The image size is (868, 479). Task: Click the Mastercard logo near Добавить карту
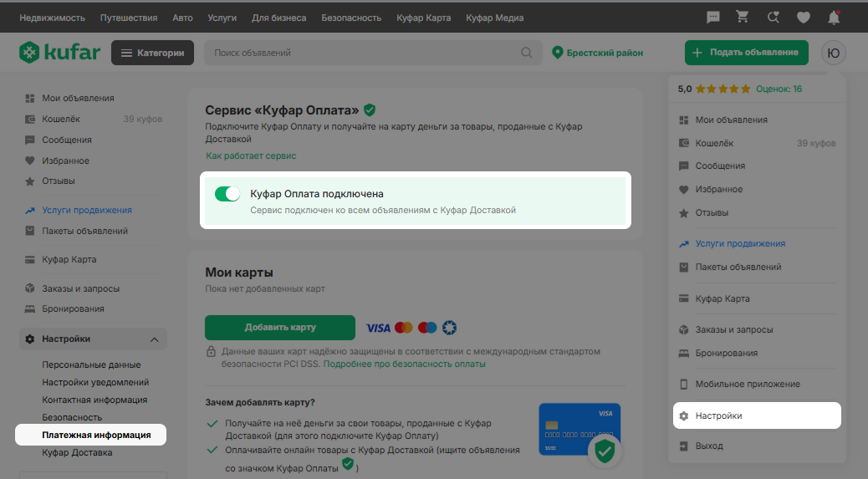pos(404,328)
